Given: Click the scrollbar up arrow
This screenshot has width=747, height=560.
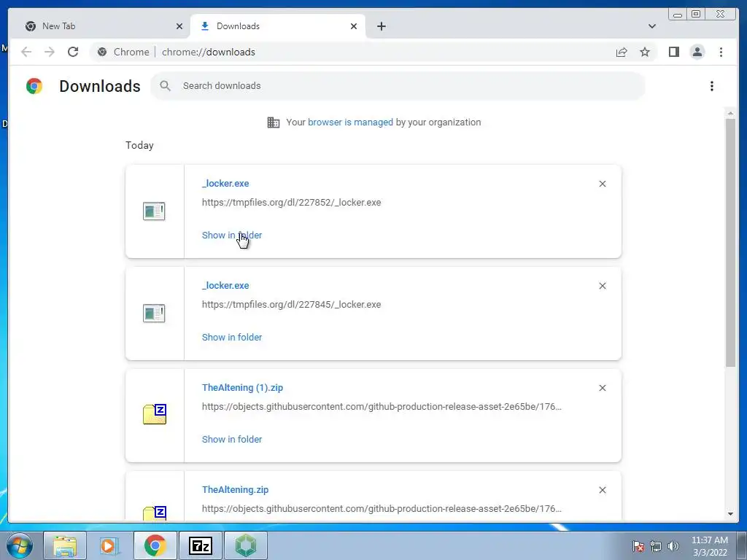Looking at the screenshot, I should 730,113.
